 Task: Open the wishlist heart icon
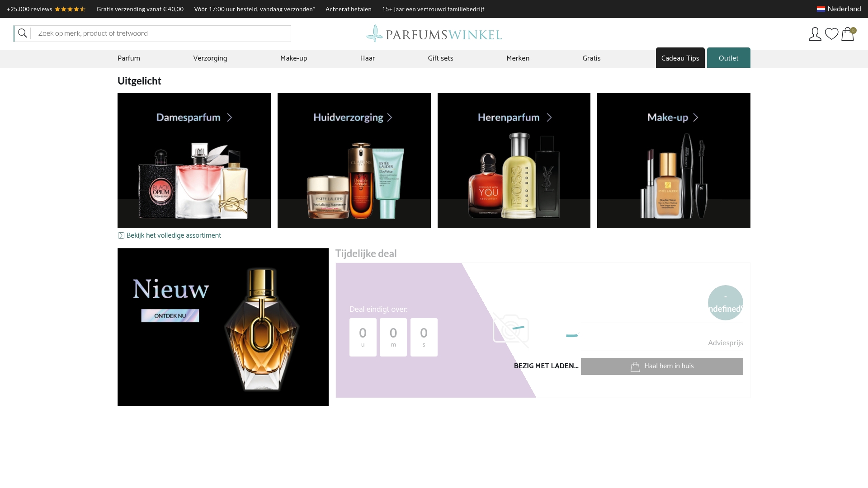tap(831, 33)
